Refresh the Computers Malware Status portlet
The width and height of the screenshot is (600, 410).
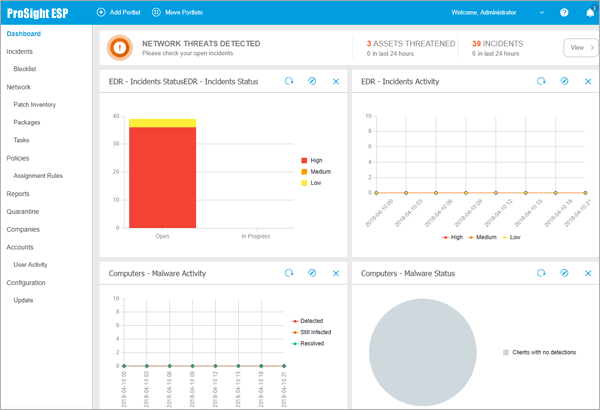[x=541, y=273]
